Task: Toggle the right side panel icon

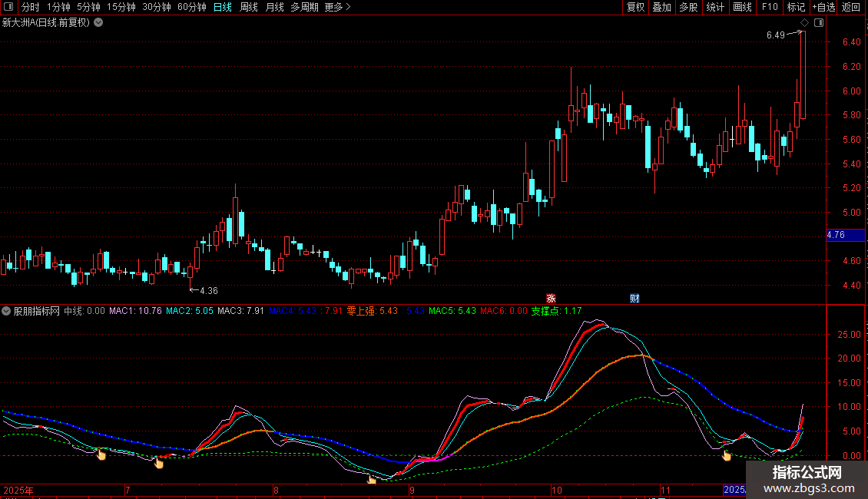Action: tap(820, 23)
